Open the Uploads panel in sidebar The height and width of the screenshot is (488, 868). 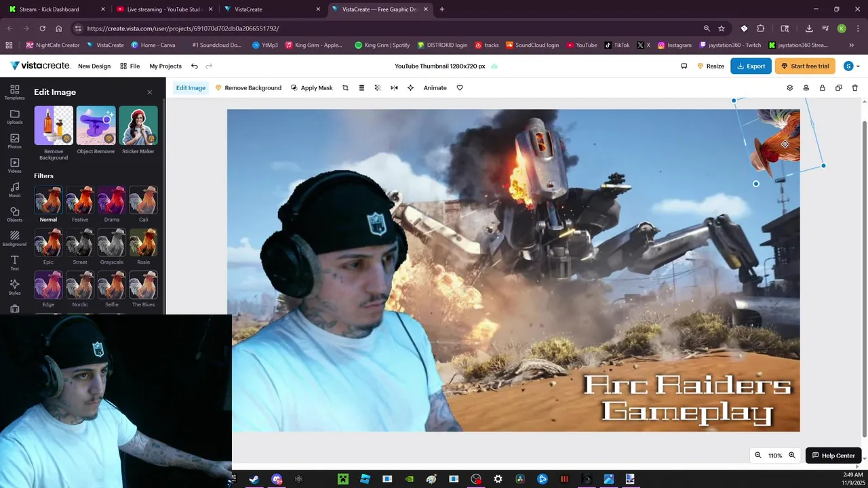click(x=14, y=117)
